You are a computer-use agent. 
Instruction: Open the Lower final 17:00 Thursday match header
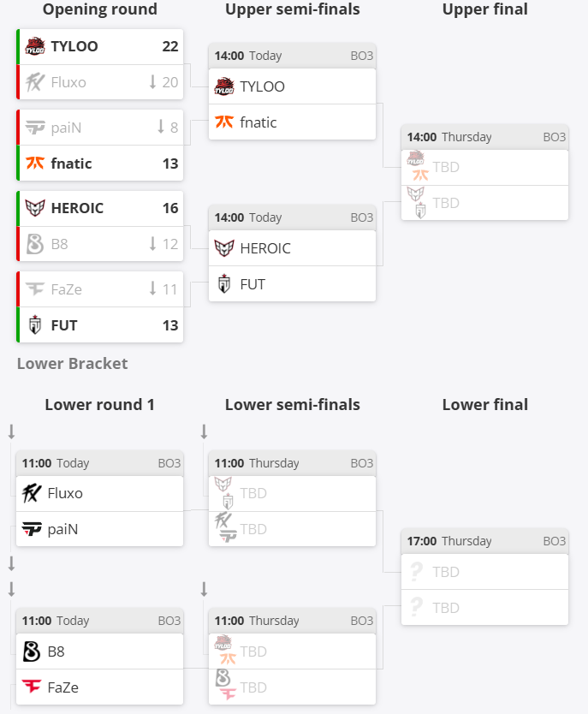pos(484,541)
